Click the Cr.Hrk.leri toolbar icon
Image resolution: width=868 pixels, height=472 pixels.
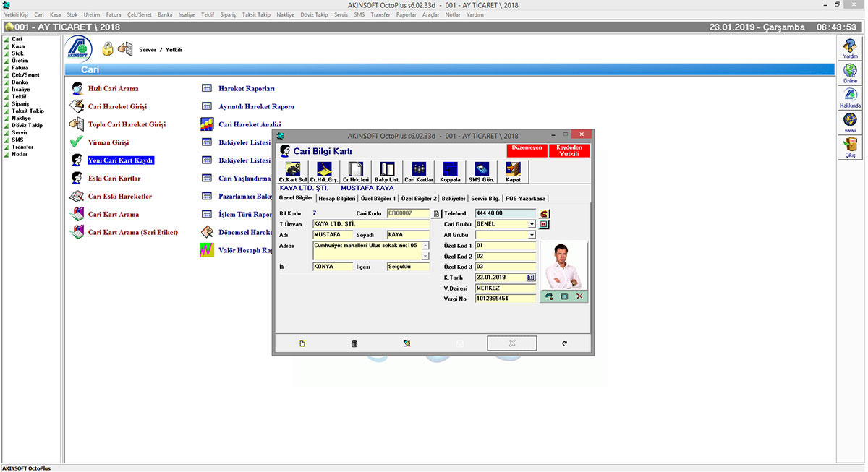pos(356,172)
